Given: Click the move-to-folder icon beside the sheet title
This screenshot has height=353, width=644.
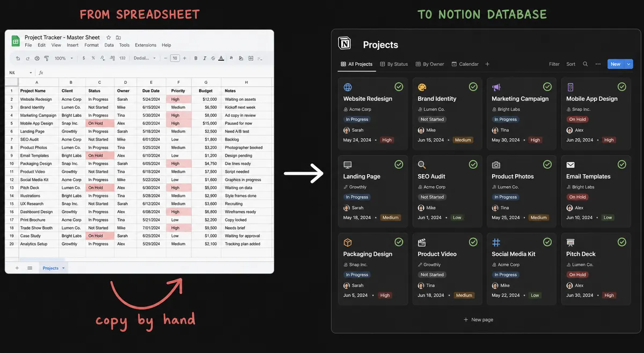Looking at the screenshot, I should [x=118, y=38].
